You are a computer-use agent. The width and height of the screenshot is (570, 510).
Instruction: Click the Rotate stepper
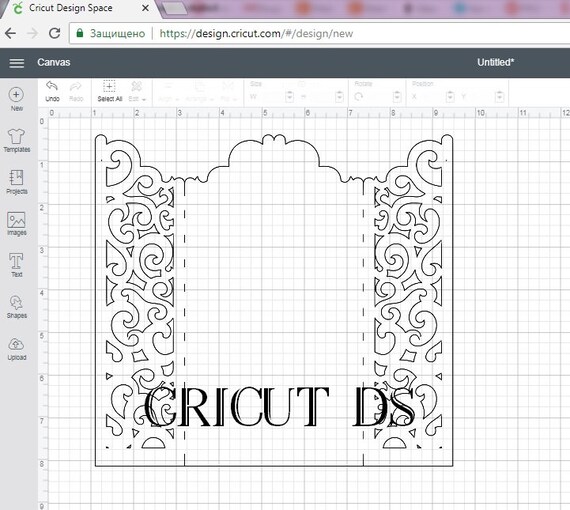(397, 97)
